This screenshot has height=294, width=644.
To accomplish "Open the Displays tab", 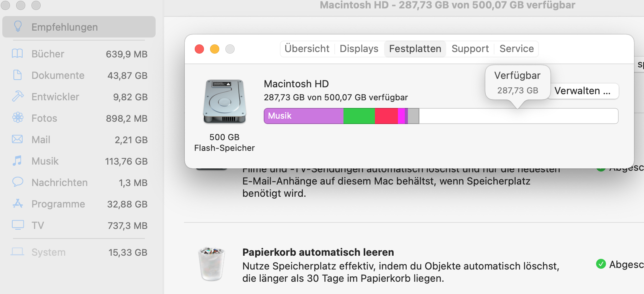I will pyautogui.click(x=359, y=49).
